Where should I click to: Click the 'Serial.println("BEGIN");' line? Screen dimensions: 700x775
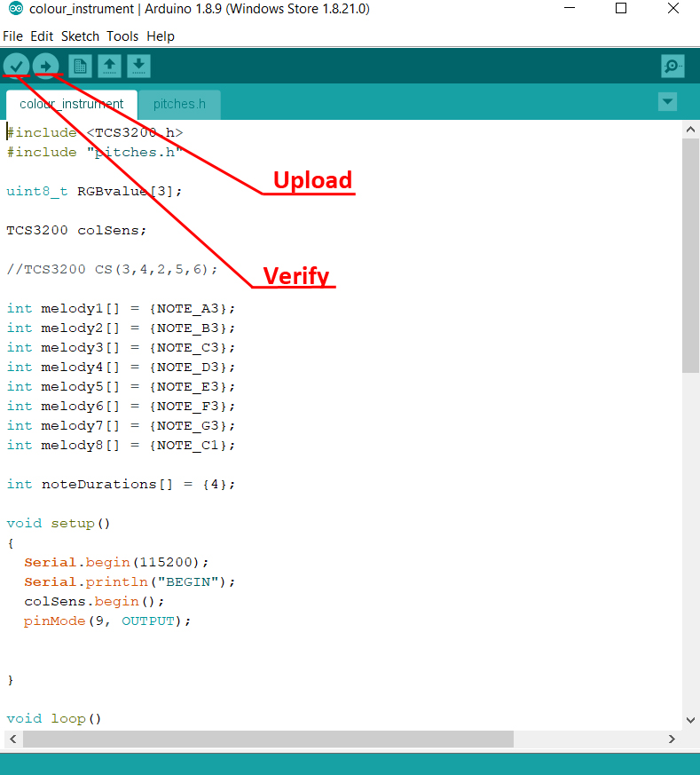pos(130,582)
